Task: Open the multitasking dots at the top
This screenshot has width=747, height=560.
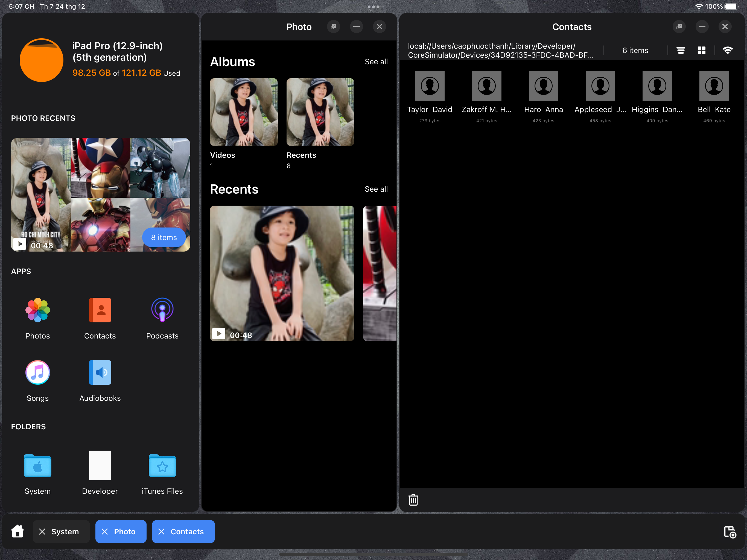Action: coord(373,6)
